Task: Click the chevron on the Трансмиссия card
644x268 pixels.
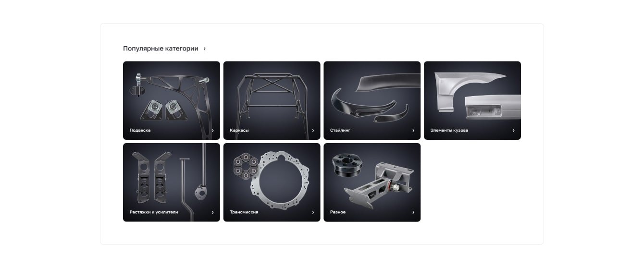Action: click(x=313, y=212)
